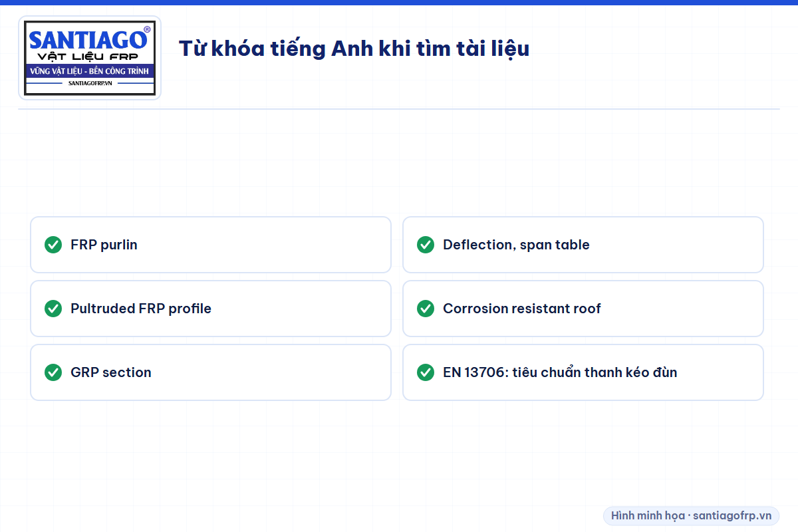Click the heading 'Từ khóa tiếng Anh khi tìm tài liệu'
This screenshot has height=532, width=798.
pyautogui.click(x=354, y=49)
